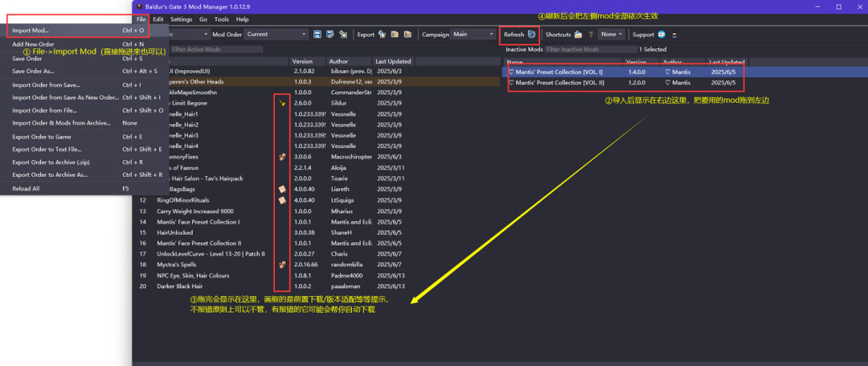The height and width of the screenshot is (366, 868).
Task: Sort active mods by Version column
Action: click(x=307, y=61)
